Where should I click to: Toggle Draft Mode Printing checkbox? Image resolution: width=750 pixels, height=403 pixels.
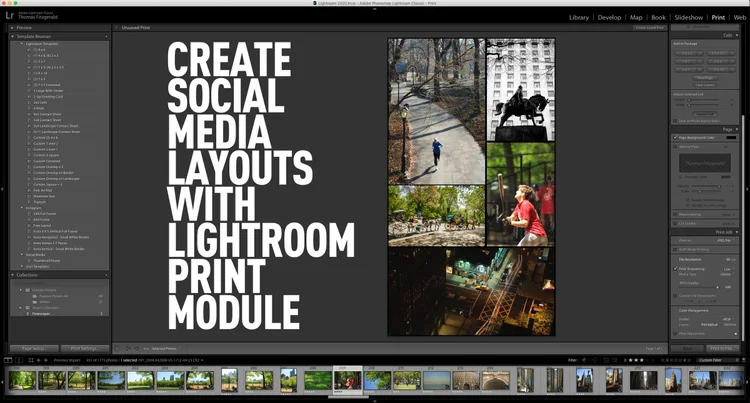point(675,250)
